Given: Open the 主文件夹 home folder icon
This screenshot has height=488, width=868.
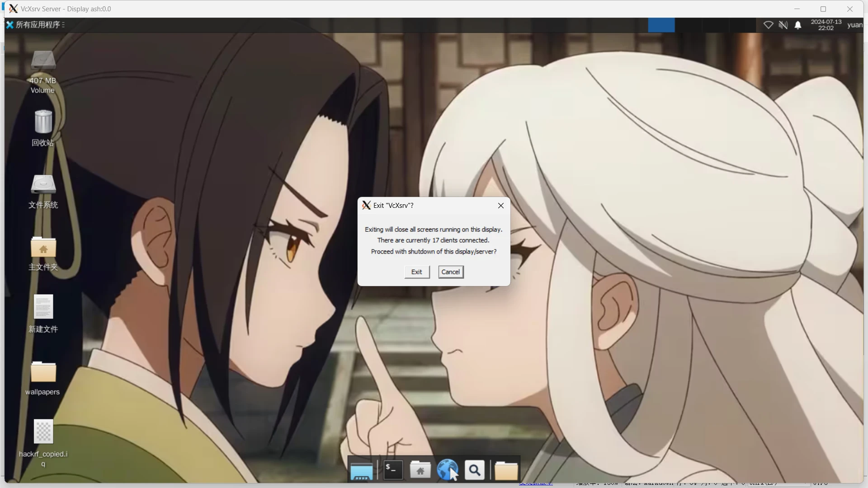Looking at the screenshot, I should [43, 247].
